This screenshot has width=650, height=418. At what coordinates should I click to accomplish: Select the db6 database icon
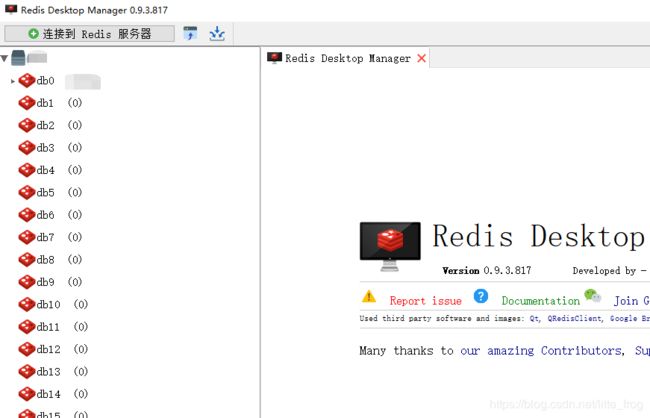(x=27, y=215)
